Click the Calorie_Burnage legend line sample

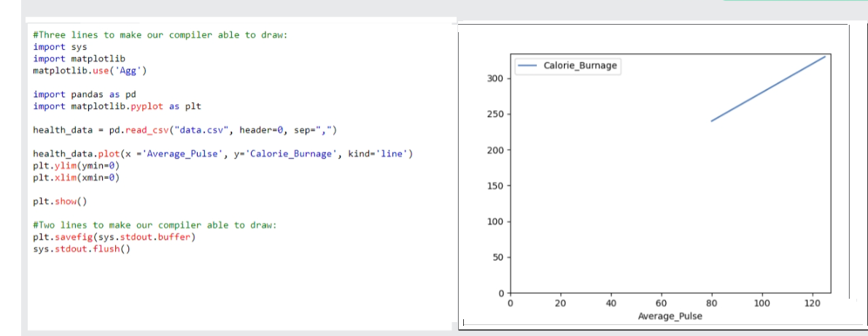click(x=529, y=66)
